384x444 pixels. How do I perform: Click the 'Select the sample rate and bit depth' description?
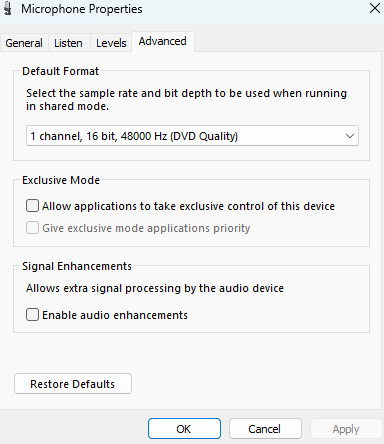(187, 99)
